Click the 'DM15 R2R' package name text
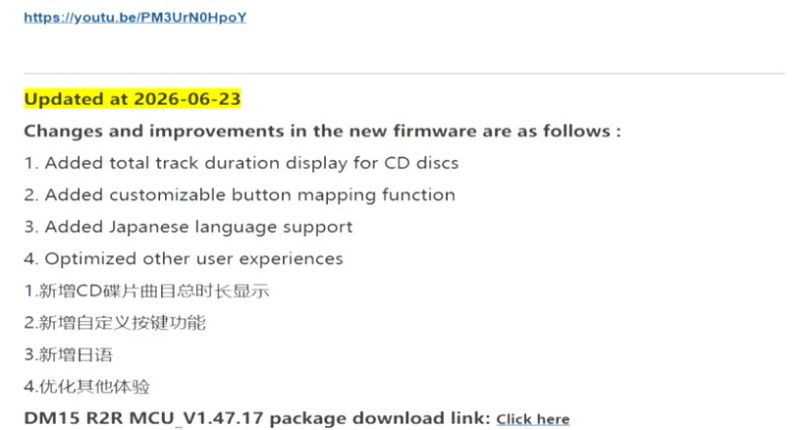This screenshot has height=430, width=810. pos(73,418)
